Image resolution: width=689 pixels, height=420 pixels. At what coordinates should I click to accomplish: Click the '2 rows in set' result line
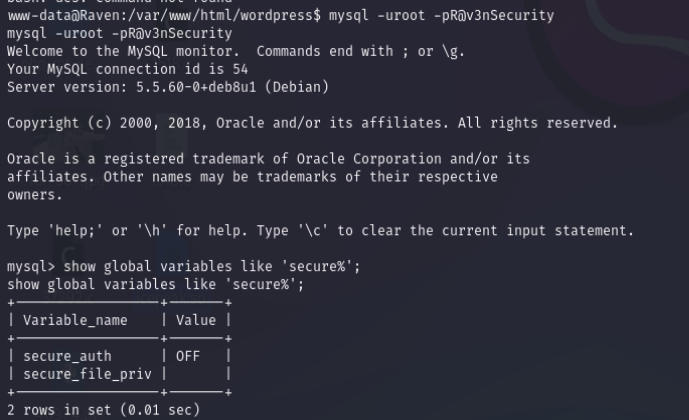[x=103, y=410]
